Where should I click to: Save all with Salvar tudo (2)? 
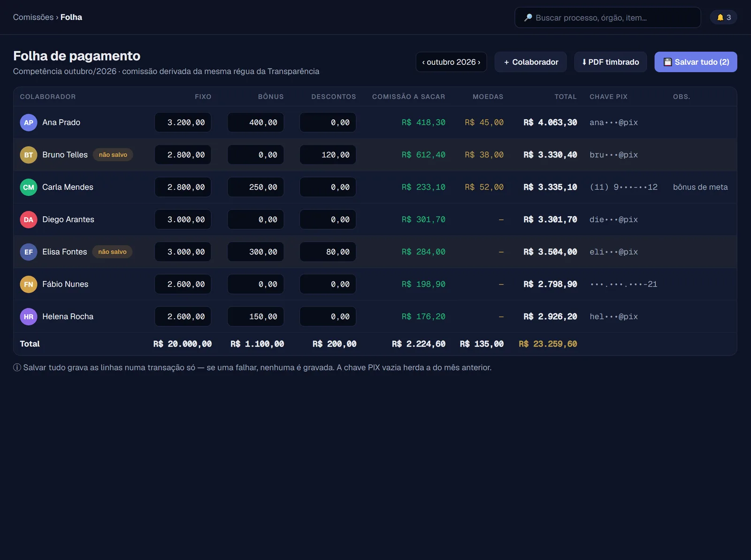(x=696, y=62)
